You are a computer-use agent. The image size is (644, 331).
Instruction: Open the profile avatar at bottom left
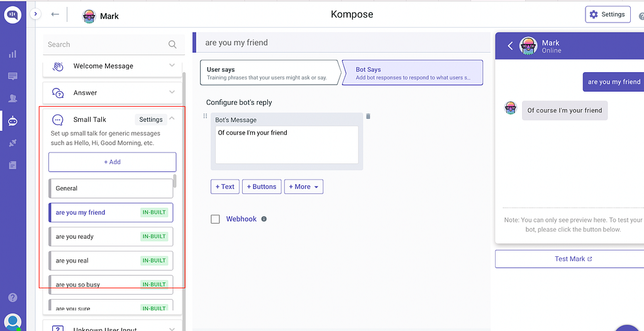point(13,322)
